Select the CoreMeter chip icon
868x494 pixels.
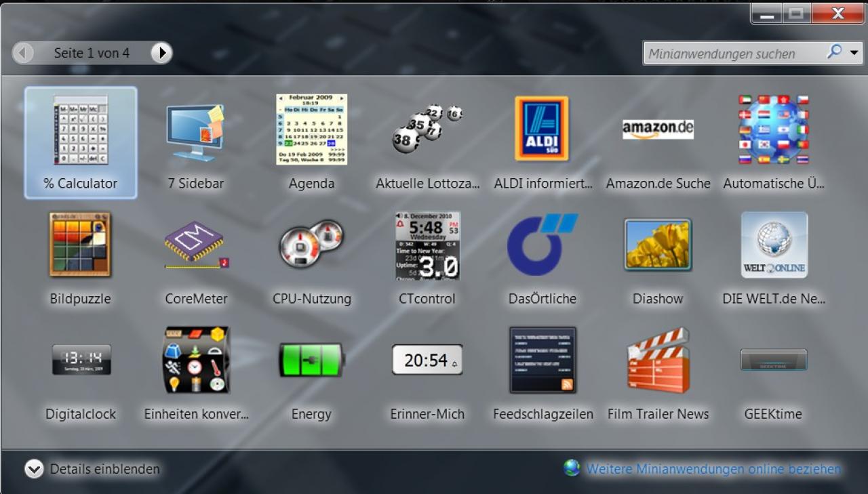point(197,245)
